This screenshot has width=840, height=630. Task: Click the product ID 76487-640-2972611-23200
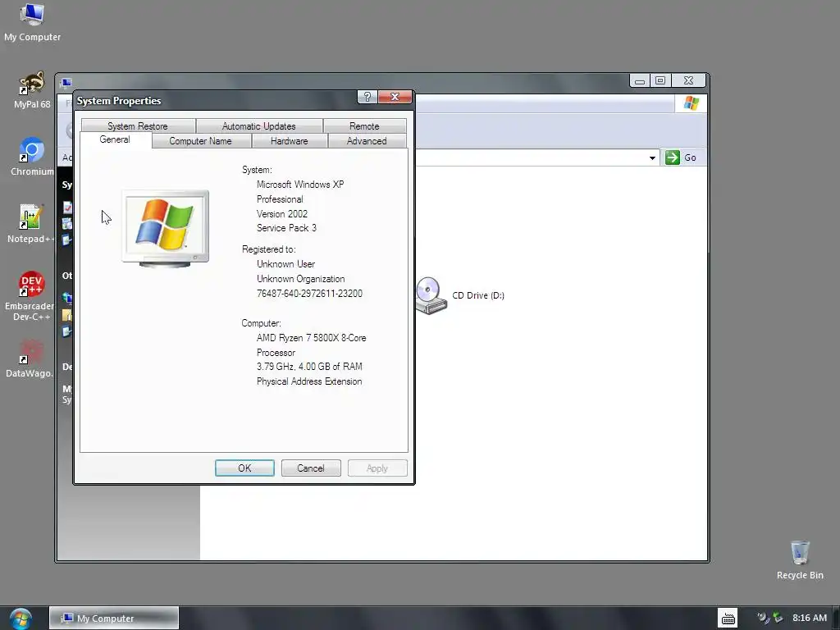309,294
